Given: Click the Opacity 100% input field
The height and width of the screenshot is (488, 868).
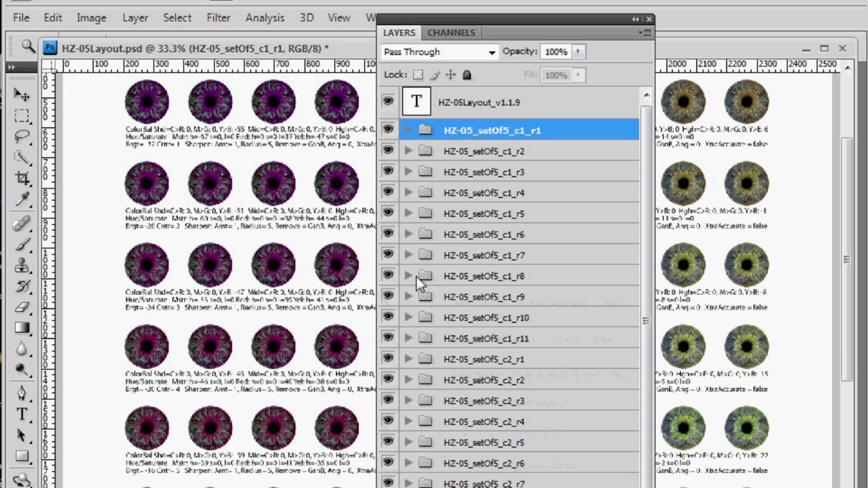Looking at the screenshot, I should pos(556,52).
